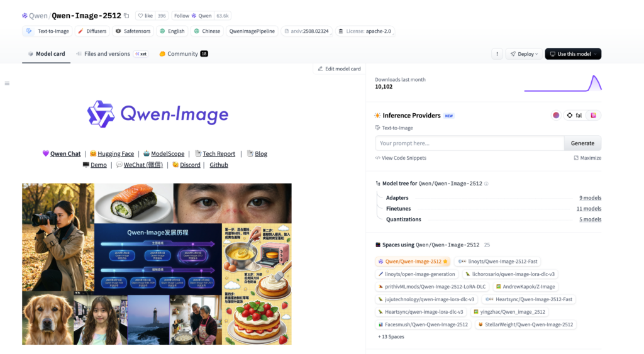Viewport: 644px width, 354px height.
Task: Expand the Use this model dropdown
Action: click(573, 54)
